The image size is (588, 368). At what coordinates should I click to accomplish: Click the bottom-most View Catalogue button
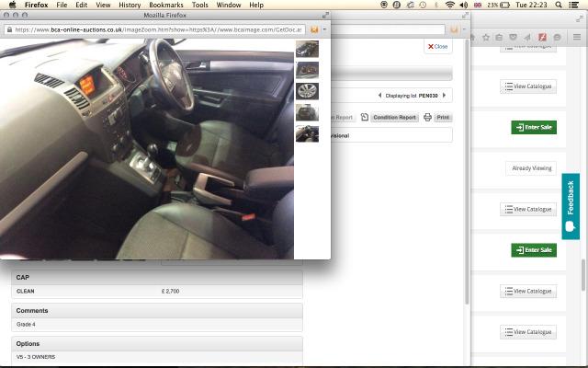pos(528,332)
